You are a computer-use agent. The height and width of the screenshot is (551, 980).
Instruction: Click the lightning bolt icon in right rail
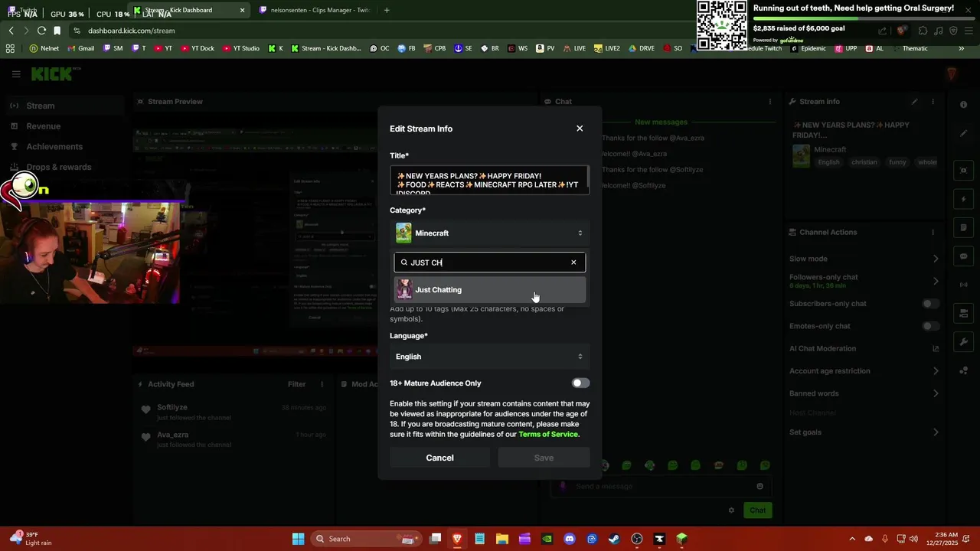click(964, 200)
